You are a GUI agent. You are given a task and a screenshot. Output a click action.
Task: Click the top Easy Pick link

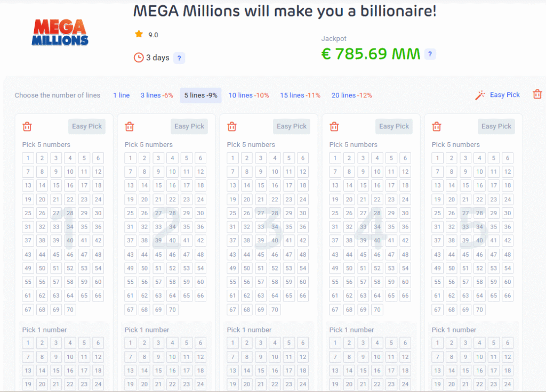click(504, 95)
